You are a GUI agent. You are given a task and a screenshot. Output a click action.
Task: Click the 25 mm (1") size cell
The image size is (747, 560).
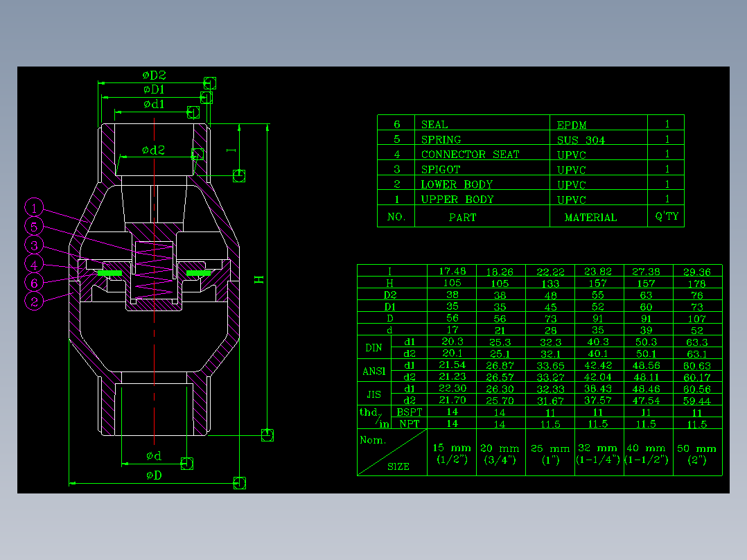(550, 454)
